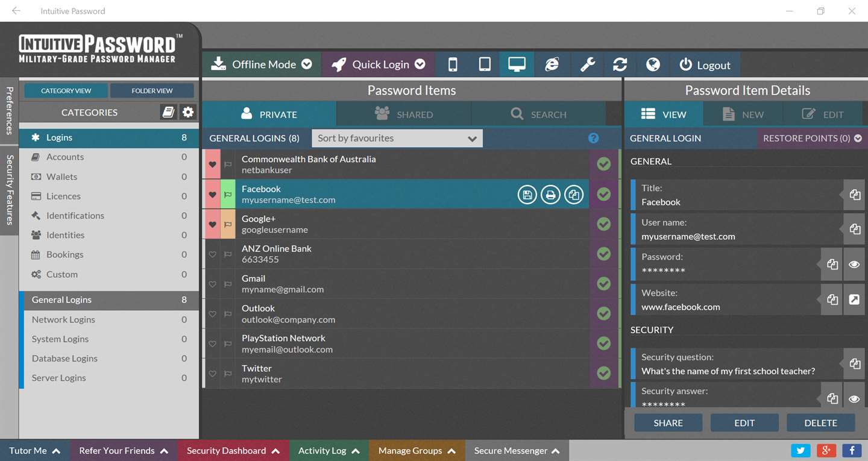868x461 pixels.
Task: Open the Facebook social icon in footer
Action: 852,450
